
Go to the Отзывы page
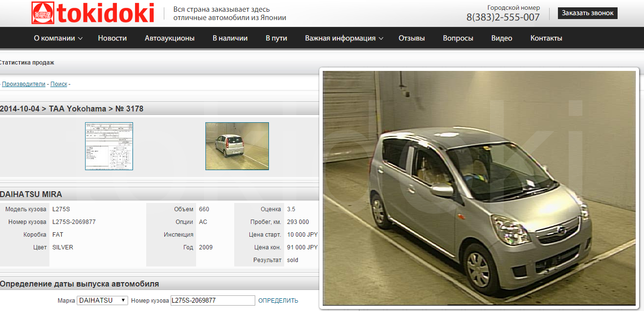click(x=412, y=38)
